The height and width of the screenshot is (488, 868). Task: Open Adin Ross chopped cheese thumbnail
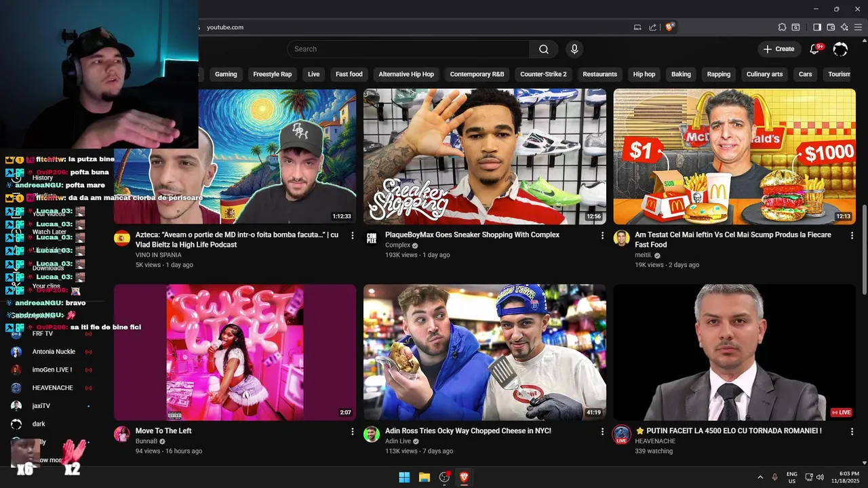click(x=485, y=352)
